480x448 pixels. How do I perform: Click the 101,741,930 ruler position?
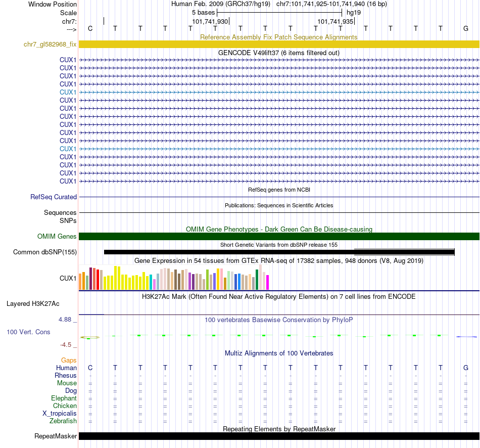pos(210,21)
